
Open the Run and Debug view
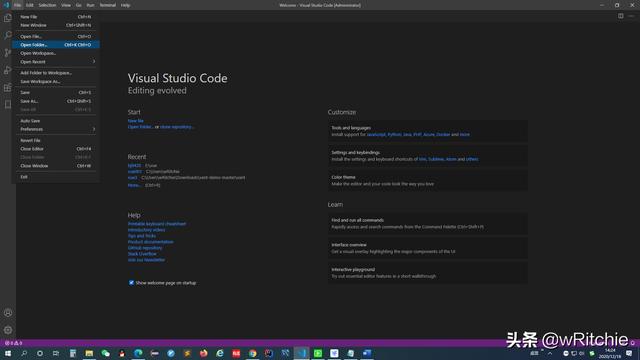[8, 70]
